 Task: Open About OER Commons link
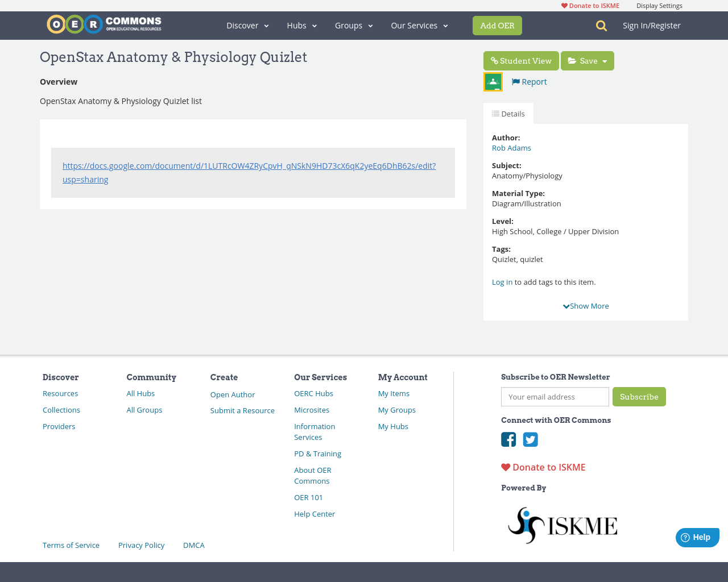tap(313, 476)
